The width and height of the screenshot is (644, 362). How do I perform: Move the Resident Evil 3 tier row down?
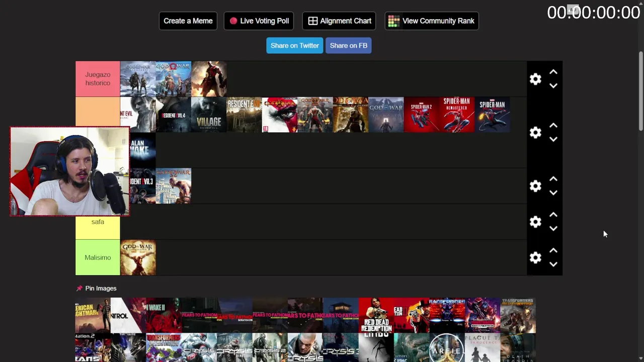[x=553, y=193]
